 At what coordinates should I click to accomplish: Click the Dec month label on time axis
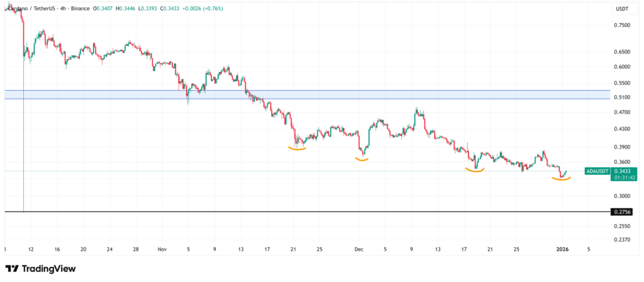359,249
